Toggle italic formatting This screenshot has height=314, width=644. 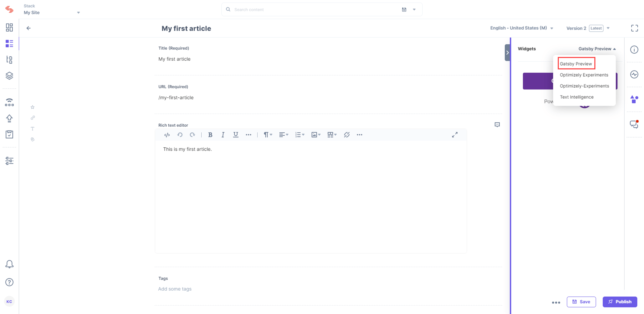[223, 135]
